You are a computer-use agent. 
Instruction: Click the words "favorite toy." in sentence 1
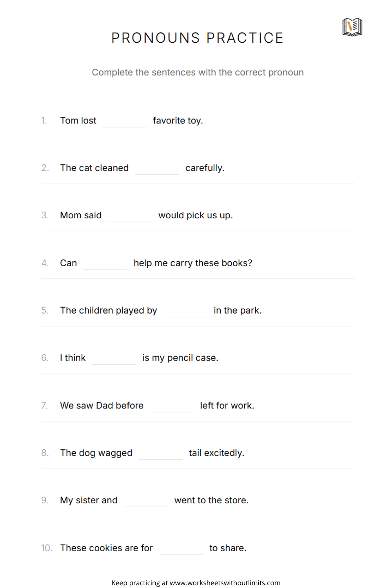tap(178, 121)
